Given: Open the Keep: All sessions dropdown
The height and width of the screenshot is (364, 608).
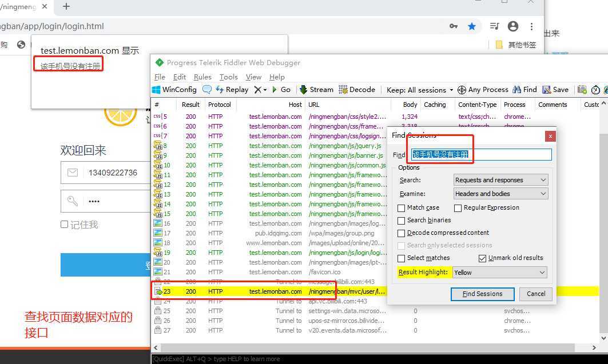Looking at the screenshot, I should click(420, 90).
